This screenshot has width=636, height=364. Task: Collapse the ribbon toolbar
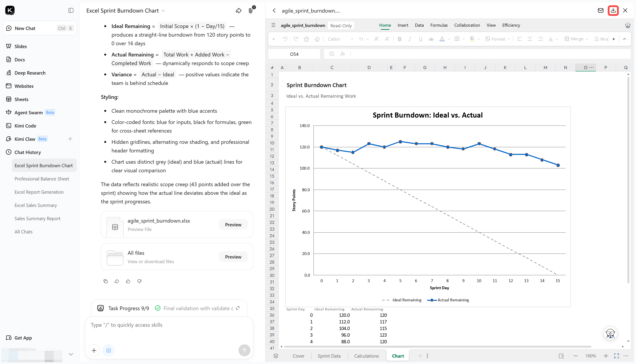pyautogui.click(x=625, y=39)
